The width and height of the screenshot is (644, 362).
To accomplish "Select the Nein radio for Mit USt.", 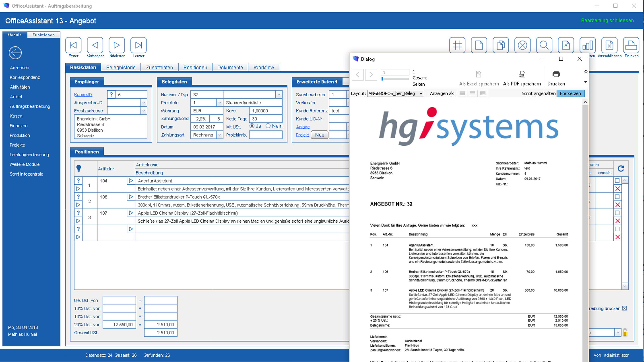I will (268, 126).
